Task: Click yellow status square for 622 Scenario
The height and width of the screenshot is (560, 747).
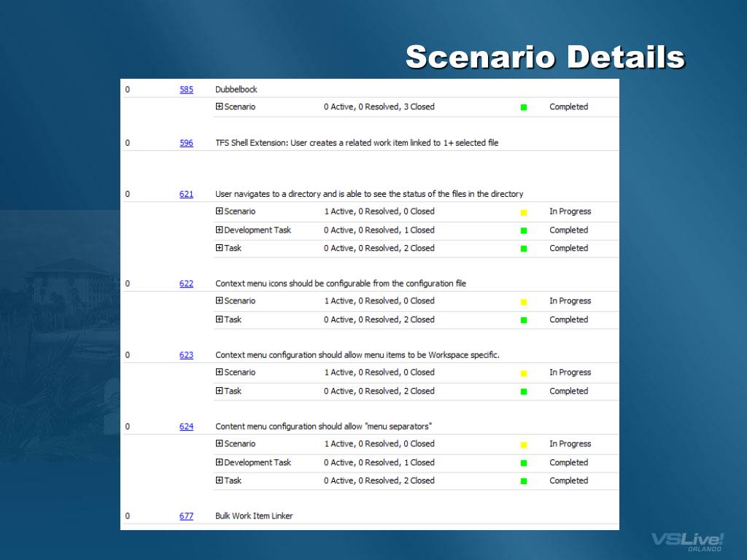Action: click(x=524, y=302)
